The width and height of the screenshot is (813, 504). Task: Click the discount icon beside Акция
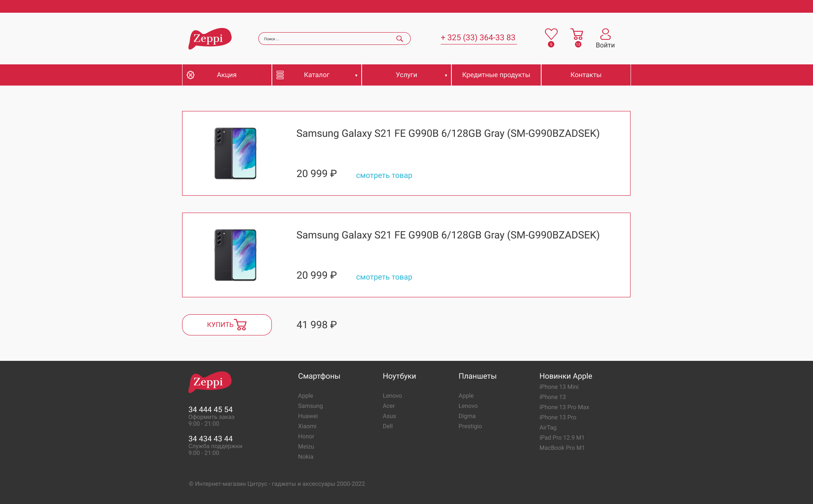tap(191, 75)
